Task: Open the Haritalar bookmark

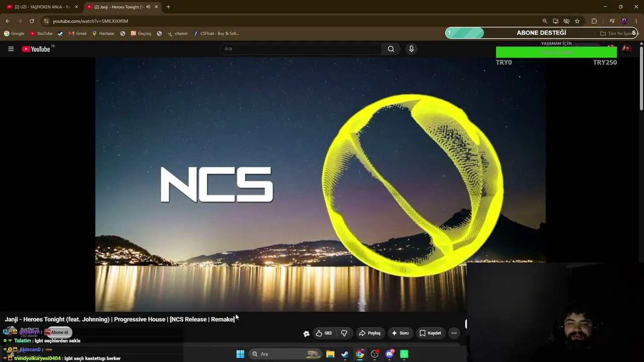Action: [x=103, y=34]
